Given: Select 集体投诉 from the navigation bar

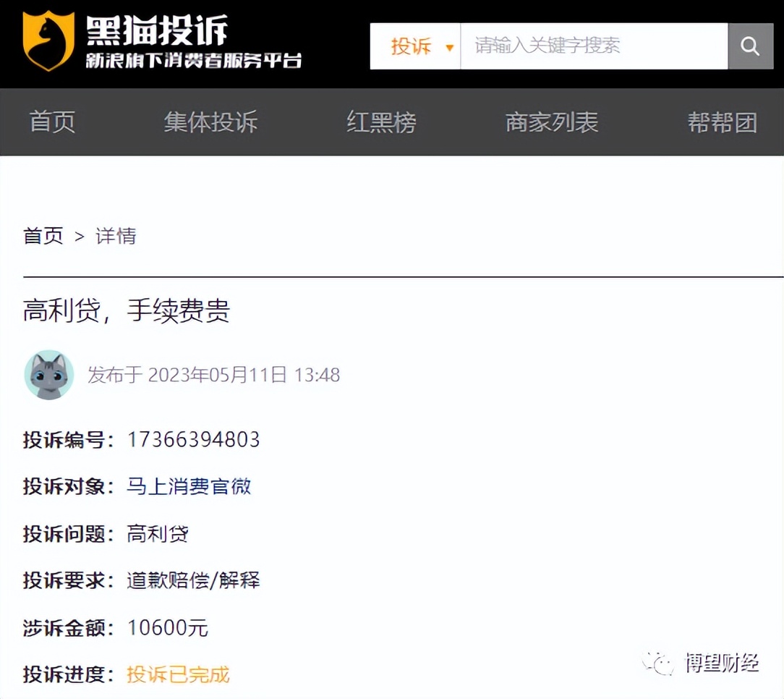Looking at the screenshot, I should click(210, 122).
